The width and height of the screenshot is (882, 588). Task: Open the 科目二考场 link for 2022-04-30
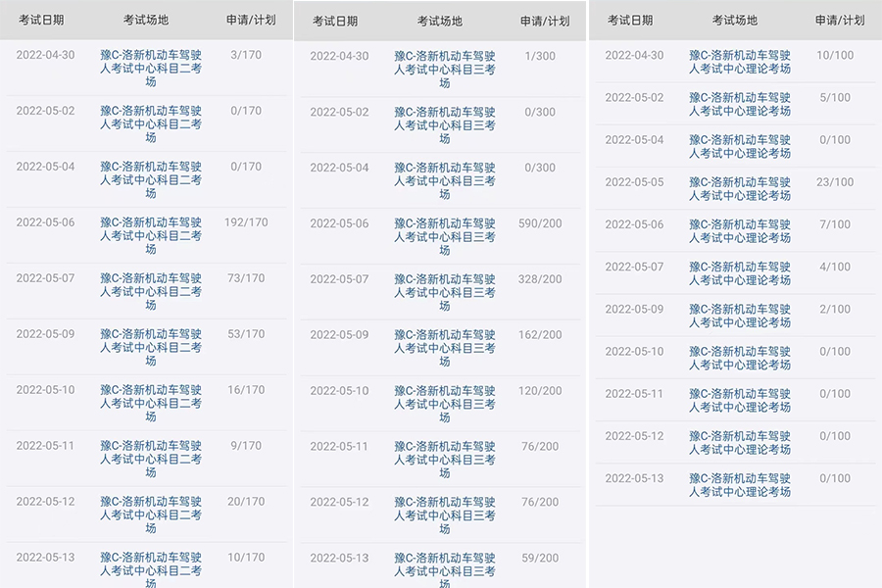pyautogui.click(x=151, y=69)
